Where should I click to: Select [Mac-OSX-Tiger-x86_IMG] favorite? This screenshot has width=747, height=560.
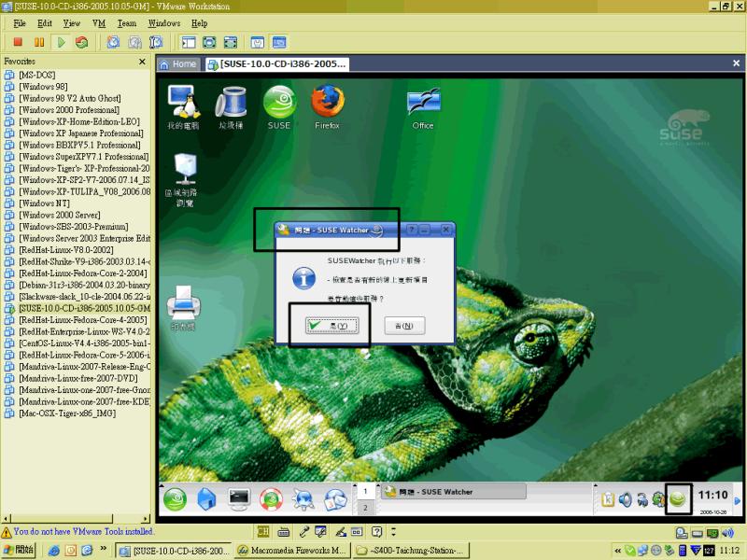tap(67, 413)
